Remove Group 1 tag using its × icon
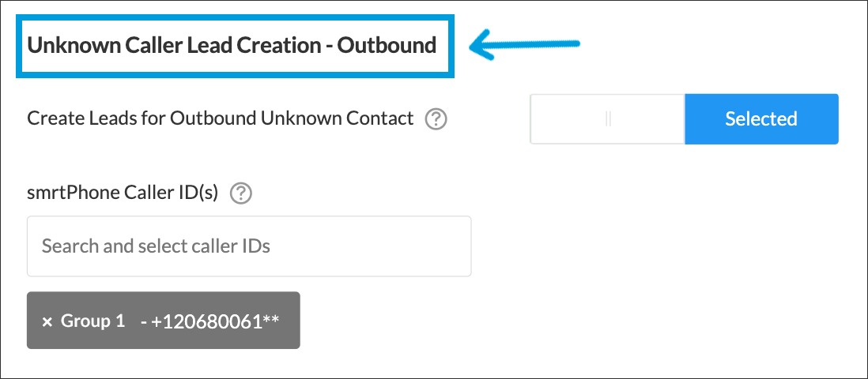Image resolution: width=868 pixels, height=379 pixels. click(47, 321)
